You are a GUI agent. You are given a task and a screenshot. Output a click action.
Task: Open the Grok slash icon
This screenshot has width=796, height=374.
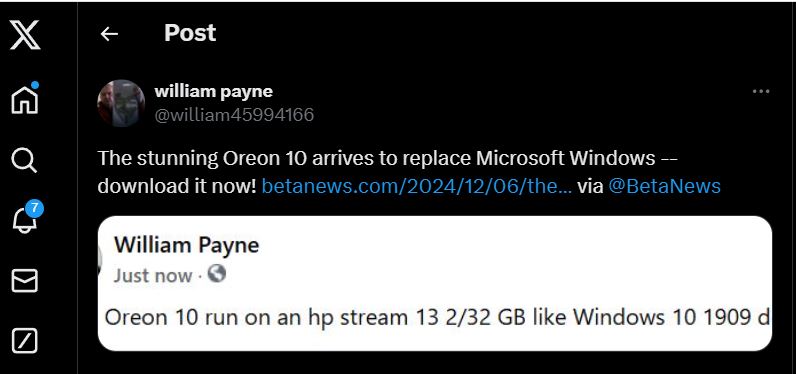[x=24, y=341]
